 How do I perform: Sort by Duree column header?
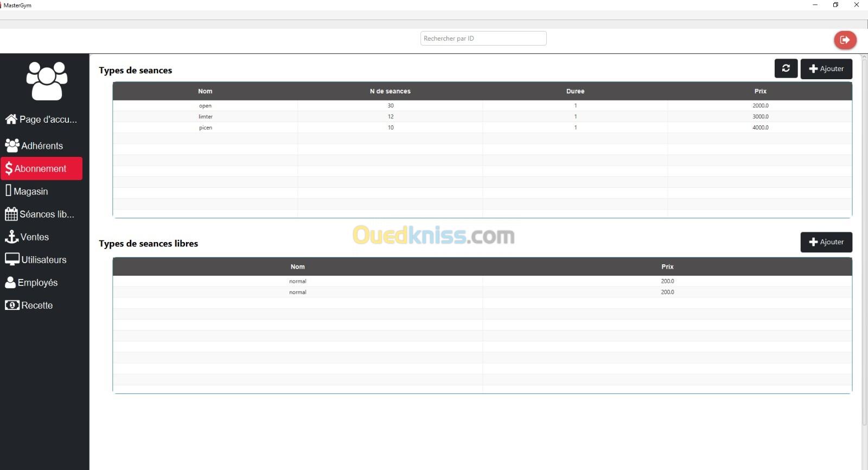(575, 91)
